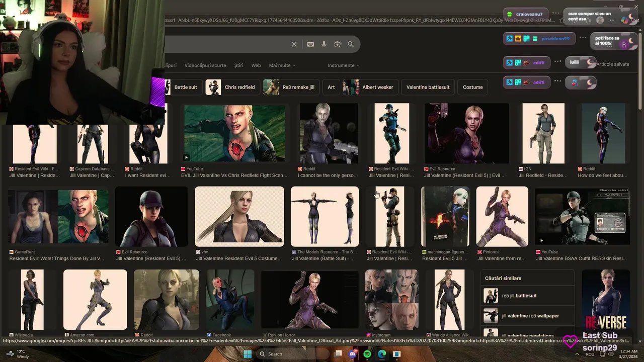The image size is (644, 362).
Task: Open the Capcom Database Jill Valentine thumbnail
Action: (x=93, y=143)
